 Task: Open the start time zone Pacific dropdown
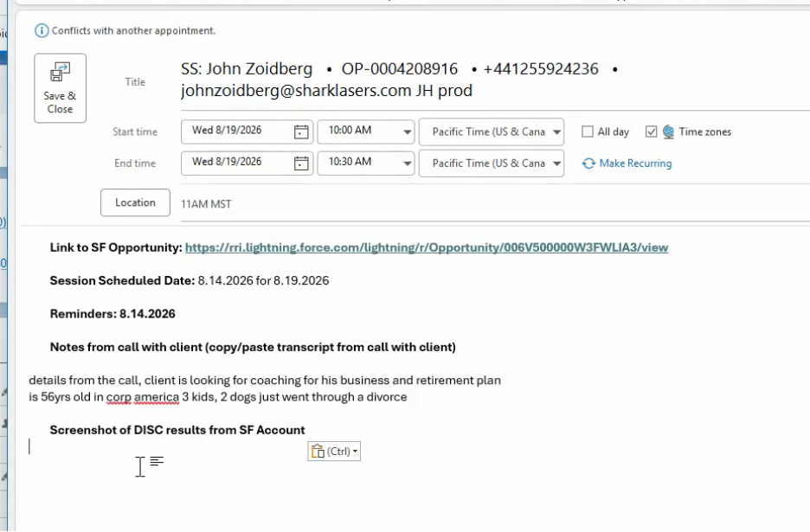[556, 131]
